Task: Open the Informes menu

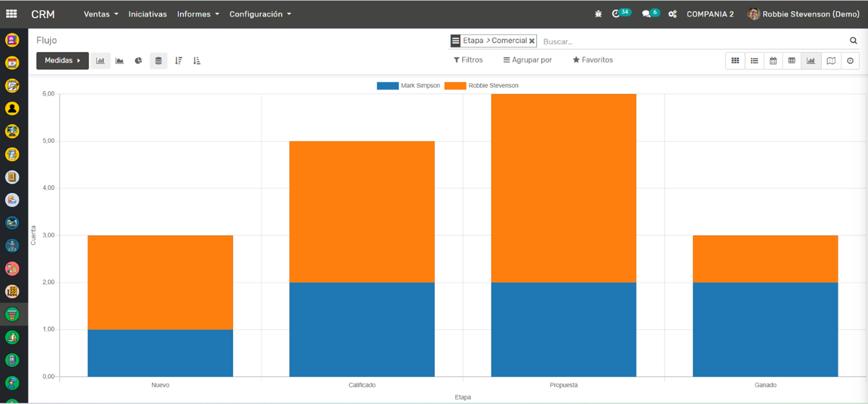Action: click(198, 14)
